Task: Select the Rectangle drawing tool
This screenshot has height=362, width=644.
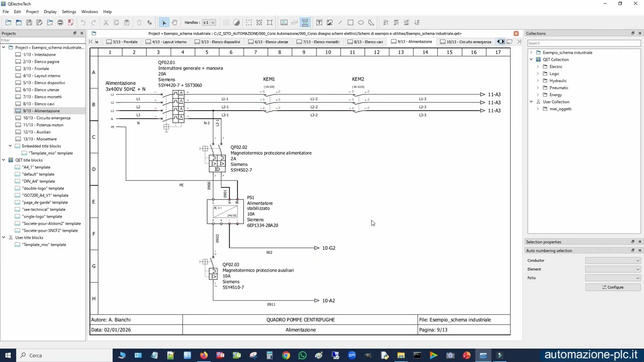Action: tap(350, 22)
